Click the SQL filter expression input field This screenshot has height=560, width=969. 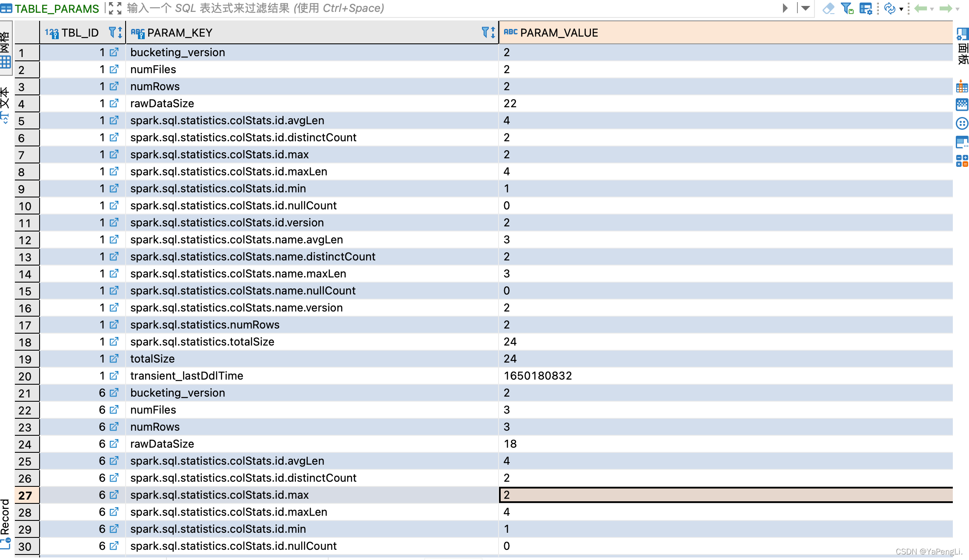point(426,8)
